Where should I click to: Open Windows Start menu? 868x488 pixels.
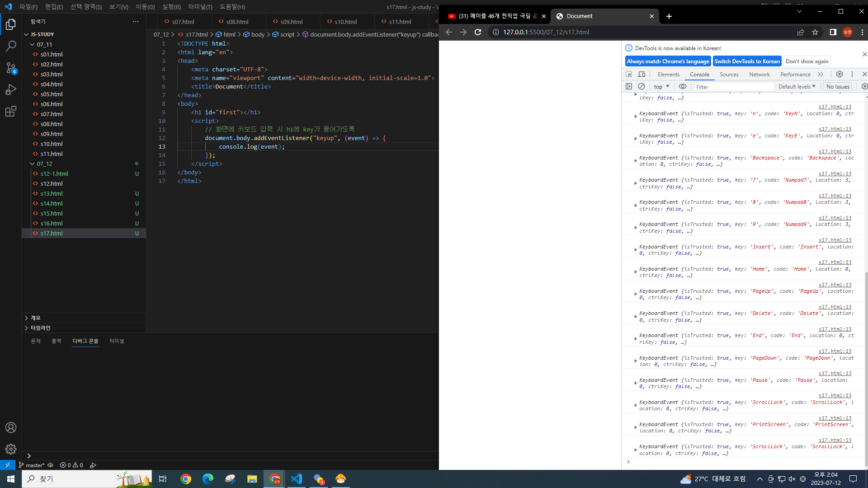coord(11,479)
